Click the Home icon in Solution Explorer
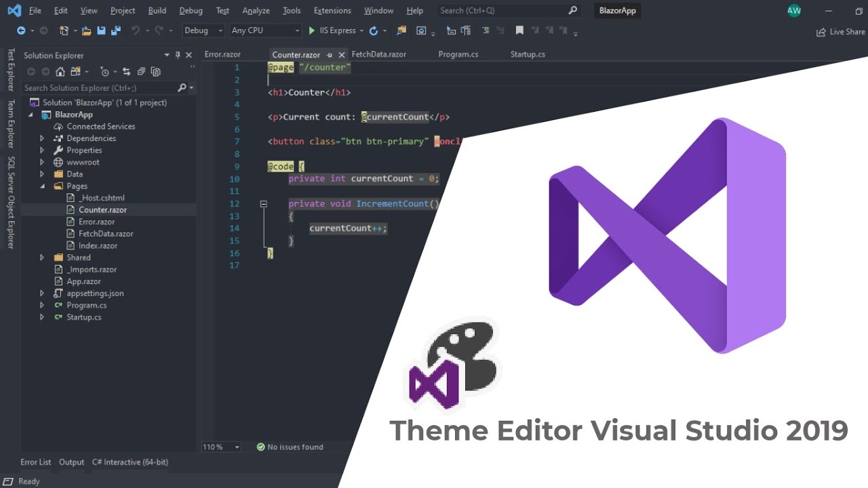The width and height of the screenshot is (868, 488). point(60,72)
